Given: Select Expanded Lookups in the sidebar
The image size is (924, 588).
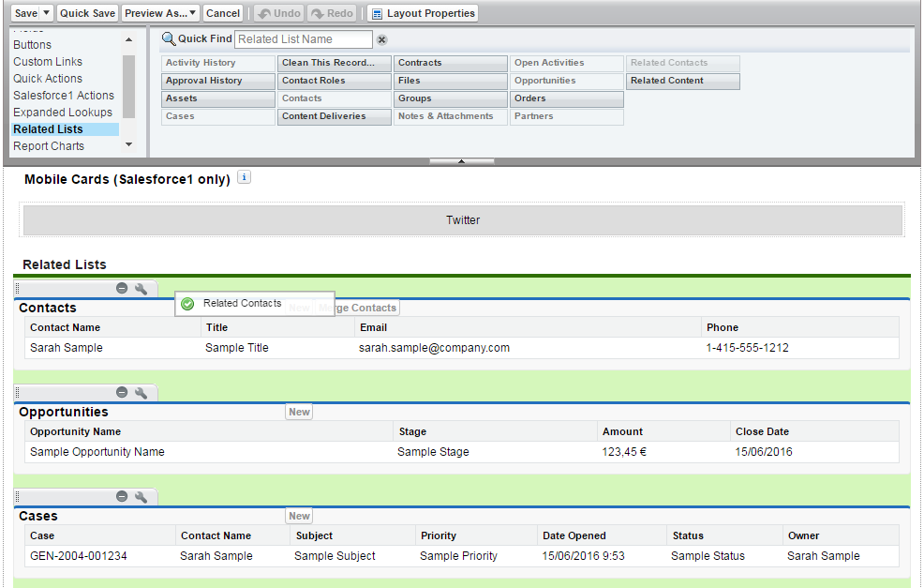Looking at the screenshot, I should (63, 113).
